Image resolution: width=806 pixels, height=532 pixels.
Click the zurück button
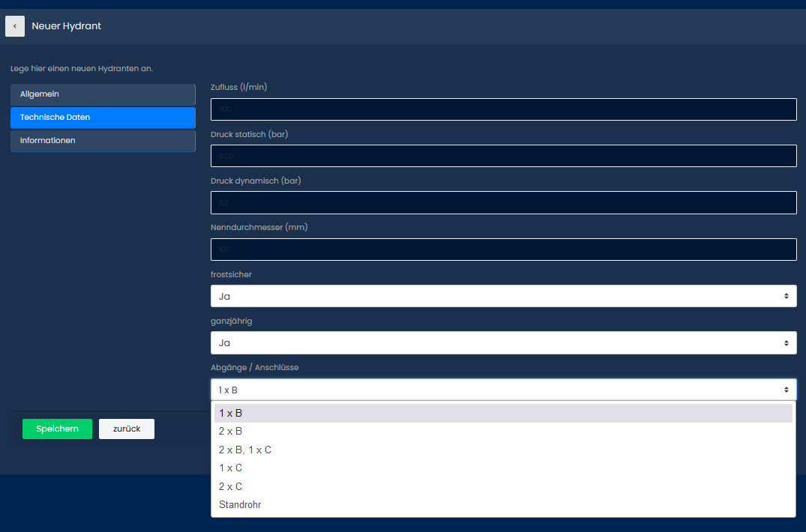coord(127,429)
